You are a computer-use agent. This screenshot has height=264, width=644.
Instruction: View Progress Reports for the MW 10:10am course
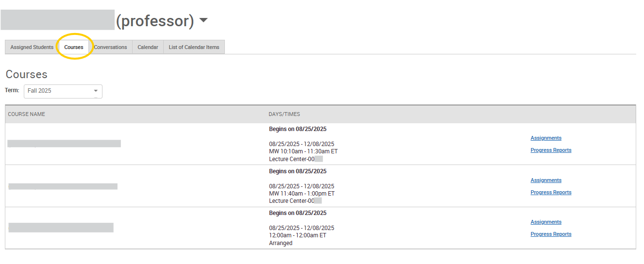(551, 150)
